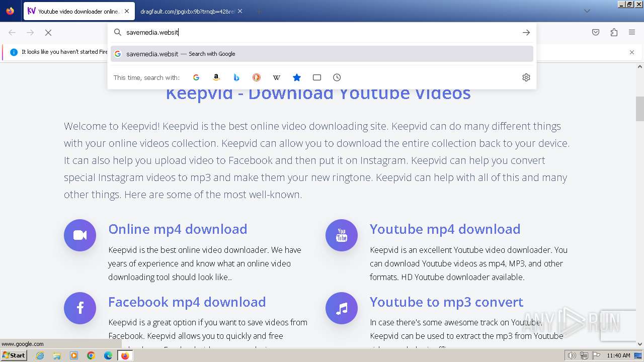Expand the list all tabs dropdown

pos(587,11)
